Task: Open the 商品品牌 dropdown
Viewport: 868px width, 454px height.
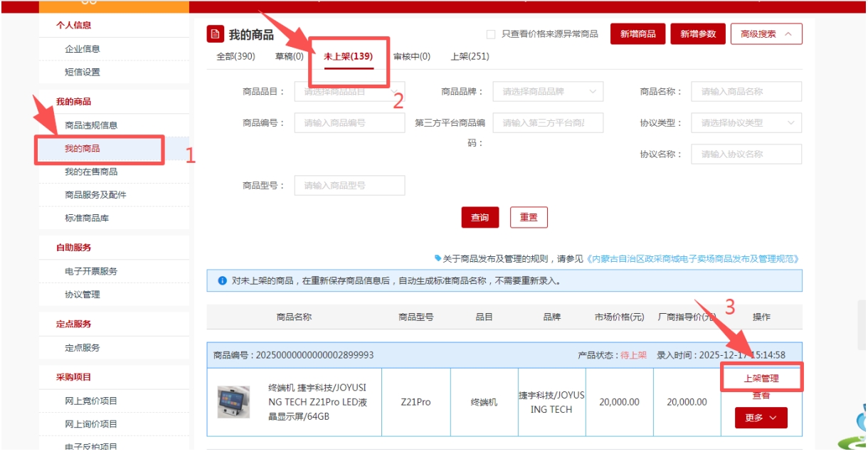Action: coord(548,92)
